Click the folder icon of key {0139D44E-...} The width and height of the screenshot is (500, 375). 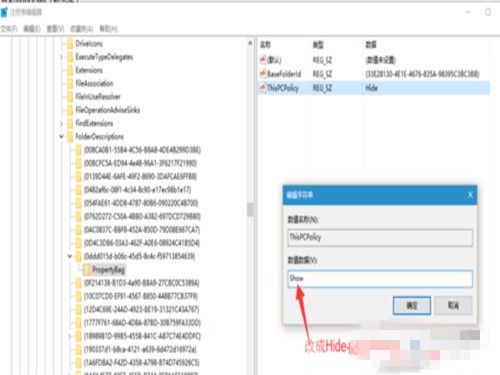pos(78,177)
